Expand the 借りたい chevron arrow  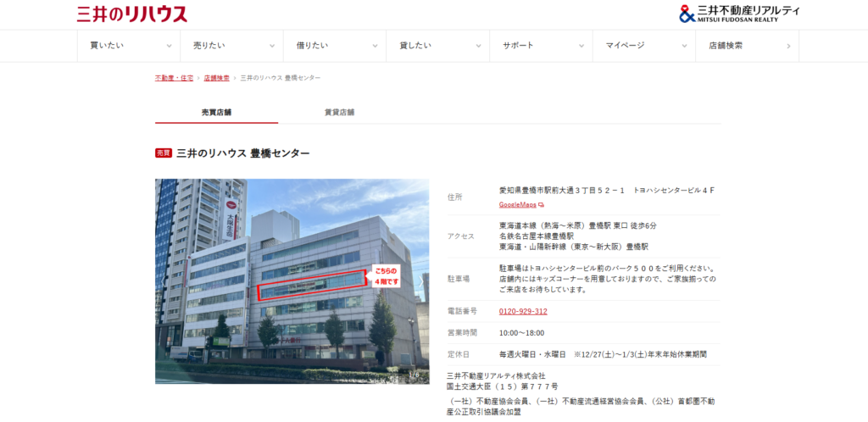tap(375, 47)
